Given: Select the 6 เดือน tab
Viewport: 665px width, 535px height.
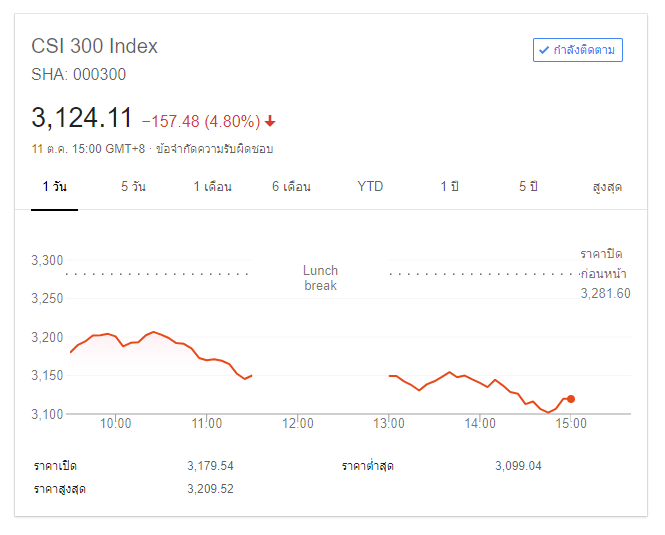Looking at the screenshot, I should click(291, 187).
